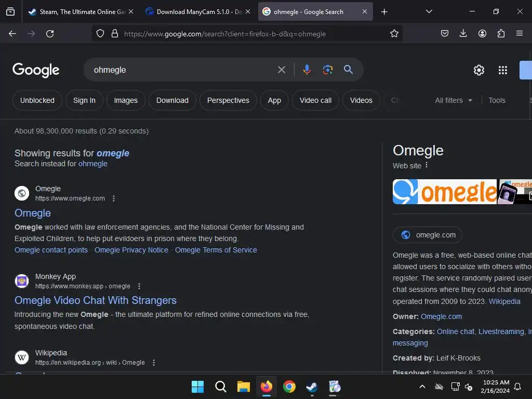Submit search with magnifier icon
The height and width of the screenshot is (399, 532).
348,70
